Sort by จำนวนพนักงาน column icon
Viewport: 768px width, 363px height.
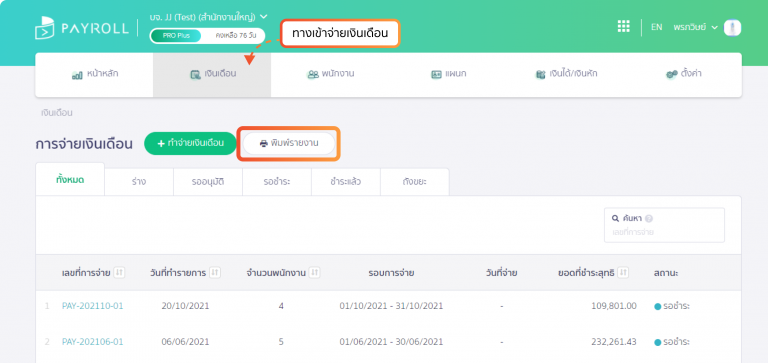pos(314,272)
